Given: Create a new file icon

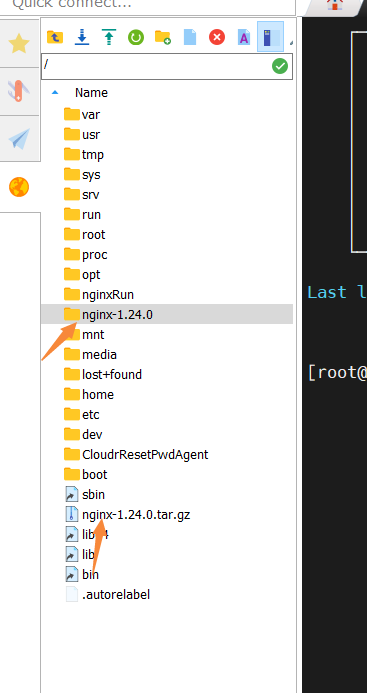Looking at the screenshot, I should [190, 37].
